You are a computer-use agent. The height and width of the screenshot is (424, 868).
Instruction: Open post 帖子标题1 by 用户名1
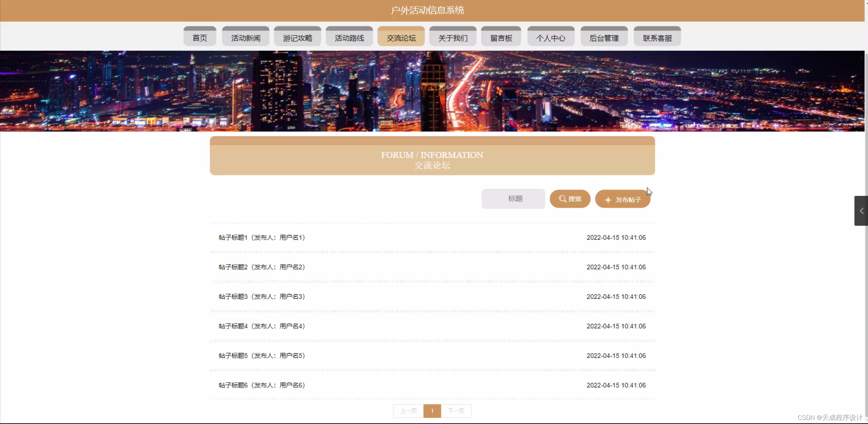262,238
